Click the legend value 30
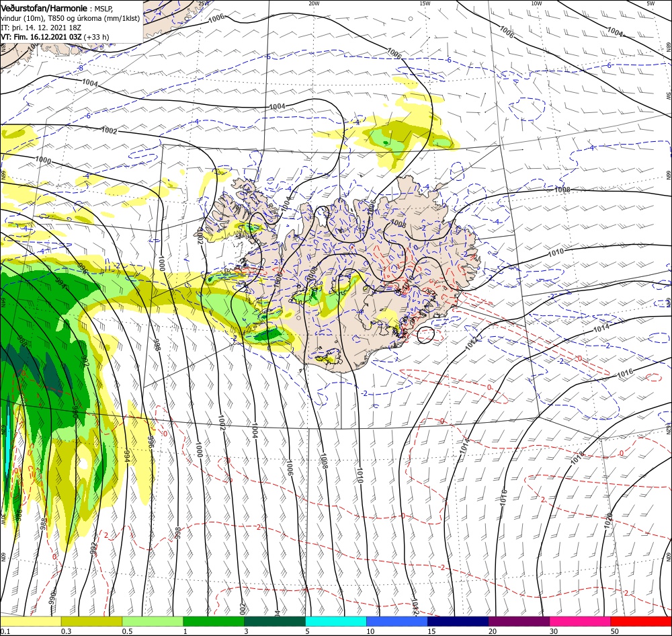The width and height of the screenshot is (672, 636). tap(554, 632)
